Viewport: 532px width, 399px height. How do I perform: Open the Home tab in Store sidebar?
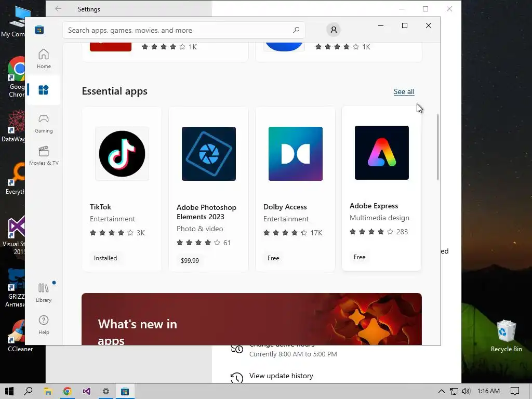click(44, 59)
